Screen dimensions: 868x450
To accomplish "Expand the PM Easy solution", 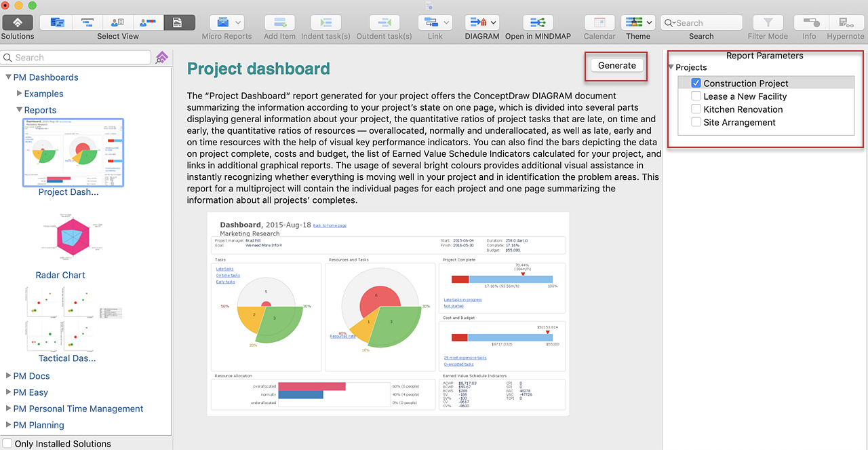I will (8, 392).
